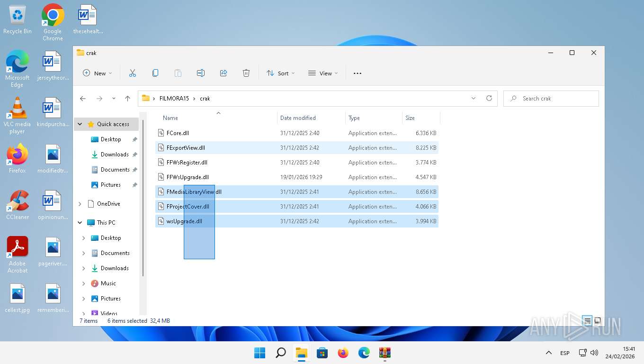Viewport: 644px width, 364px height.
Task: Expand Music under This PC
Action: click(84, 283)
